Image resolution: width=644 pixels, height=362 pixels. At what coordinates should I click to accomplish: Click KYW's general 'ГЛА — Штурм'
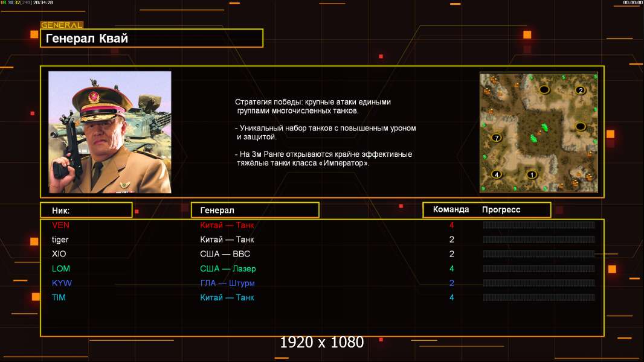228,283
